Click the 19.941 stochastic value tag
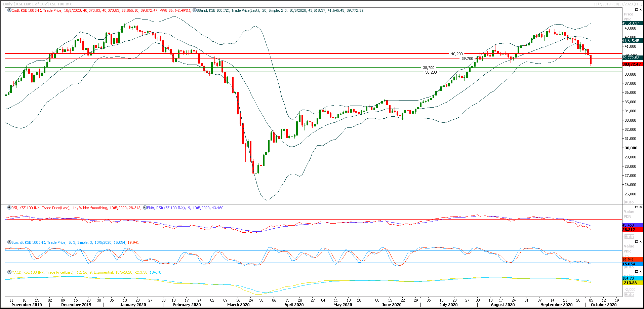Image resolution: width=644 pixels, height=309 pixels. point(632,260)
